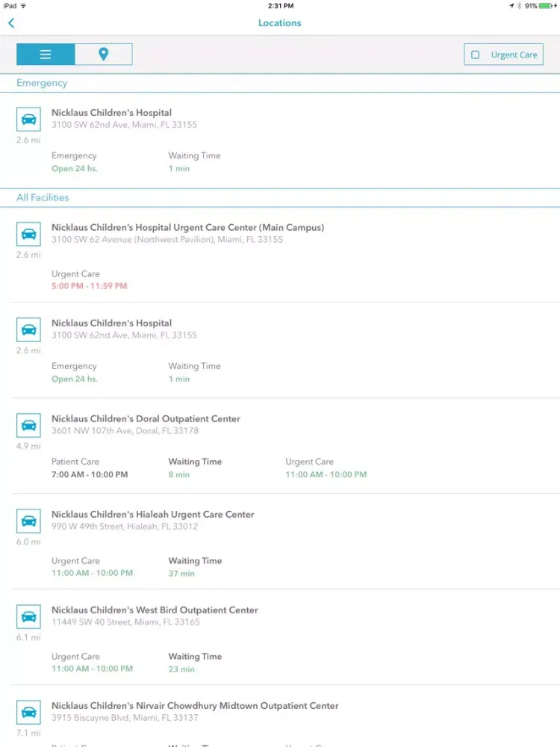This screenshot has width=560, height=747.
Task: Select address 3915 Biscayne Blvd, Miami
Action: (x=124, y=717)
